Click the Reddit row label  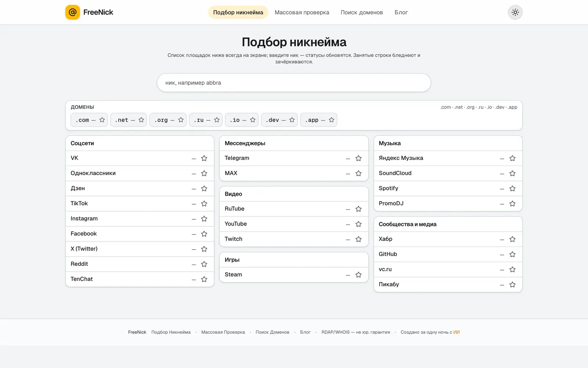[x=79, y=264]
